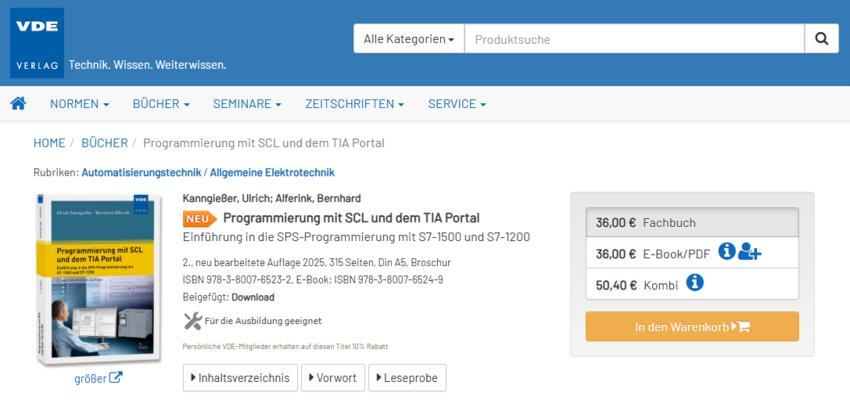Click the magnifier search button
This screenshot has width=850, height=407.
click(x=821, y=39)
